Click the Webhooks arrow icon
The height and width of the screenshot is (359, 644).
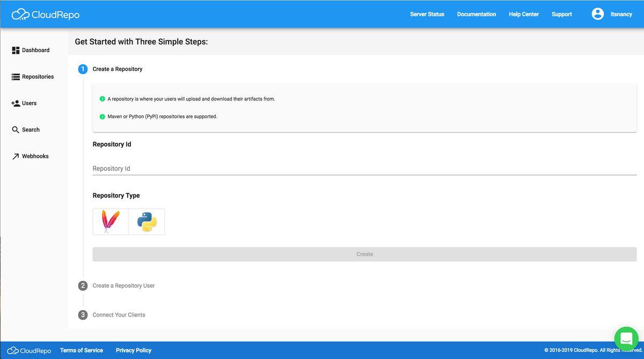[16, 156]
